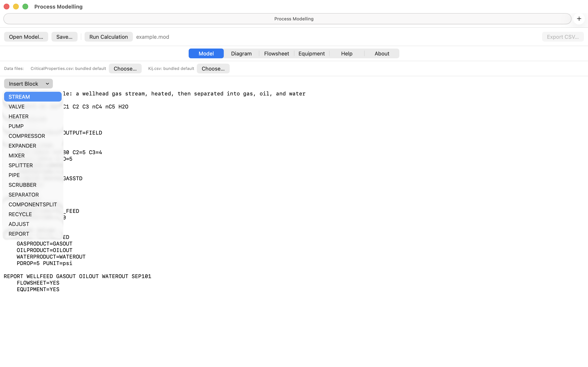Click the REPORT WELLFEED line in the editor

(78, 276)
